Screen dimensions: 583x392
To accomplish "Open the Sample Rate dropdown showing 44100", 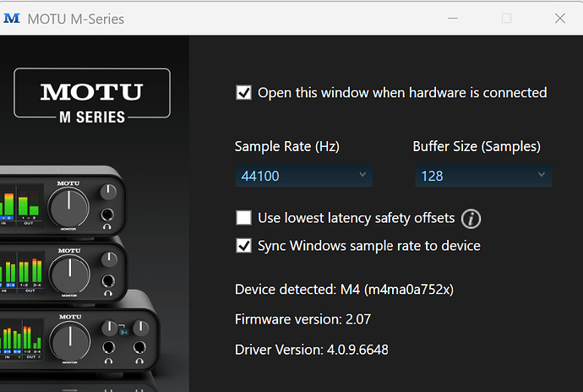I will [303, 176].
